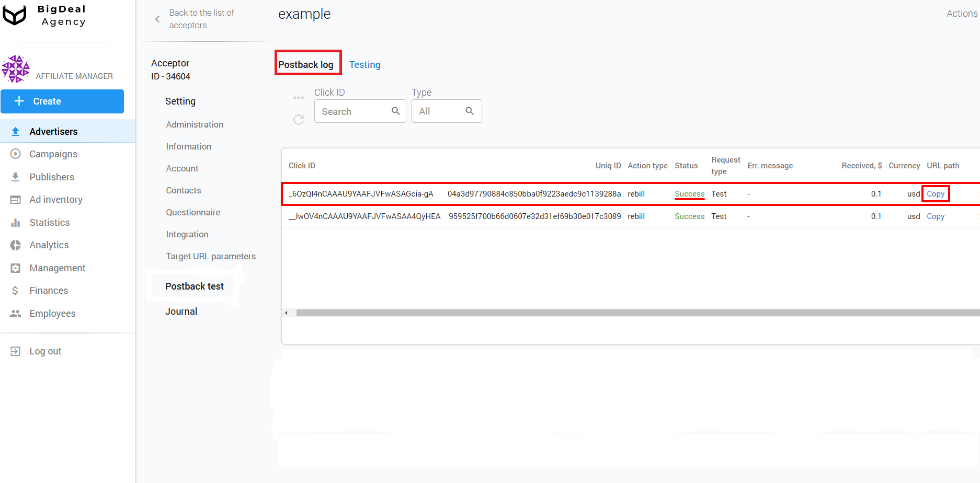Open the Success status link on the top row

coord(689,193)
